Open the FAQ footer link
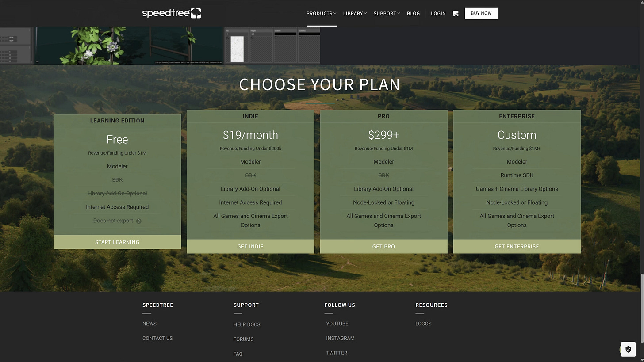This screenshot has height=362, width=644. tap(238, 354)
